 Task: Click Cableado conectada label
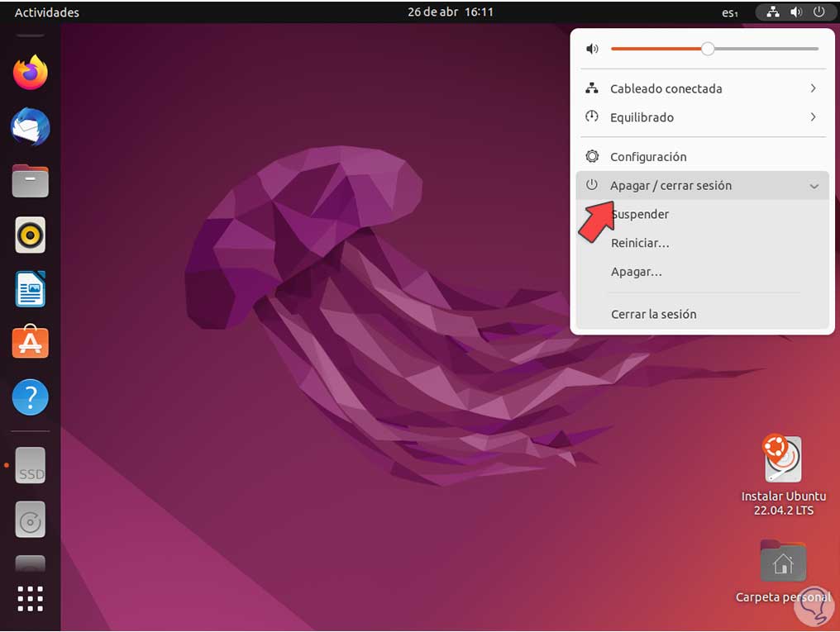[666, 89]
